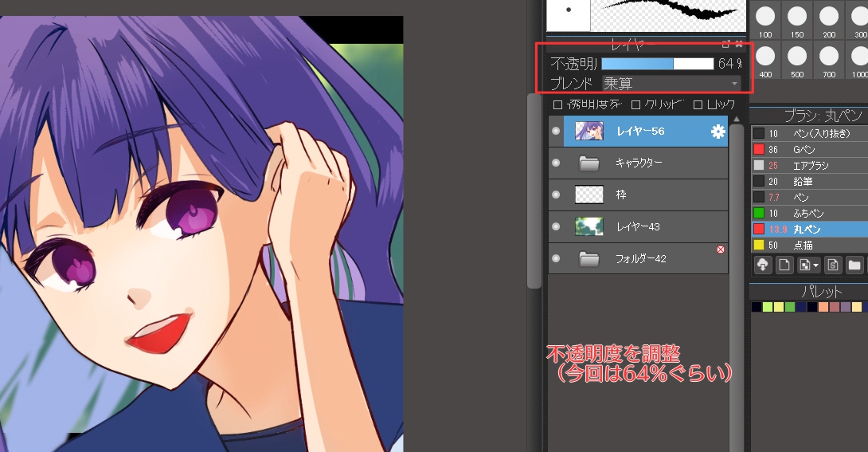Pick the dusty purple palette swatch

pyautogui.click(x=845, y=307)
